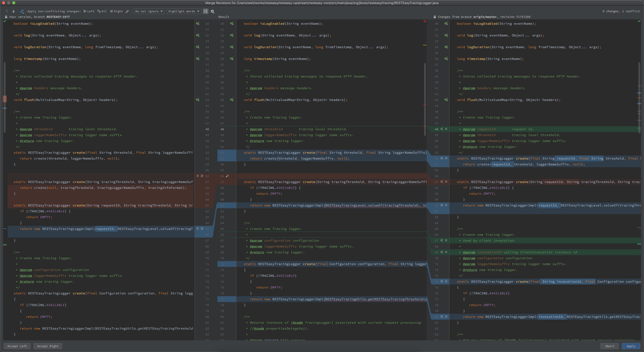Toggle synchronize scrolling button
The width and height of the screenshot is (644, 352).
[x=206, y=11]
